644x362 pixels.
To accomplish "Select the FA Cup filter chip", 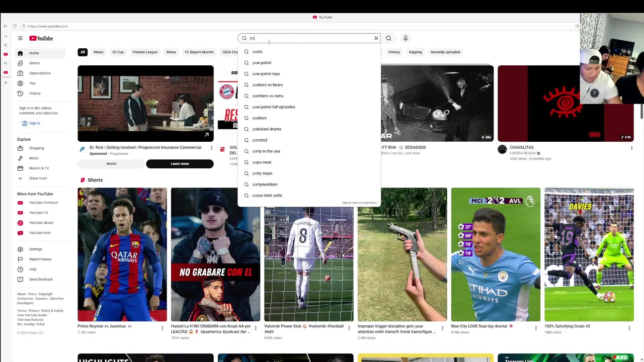I will 118,52.
